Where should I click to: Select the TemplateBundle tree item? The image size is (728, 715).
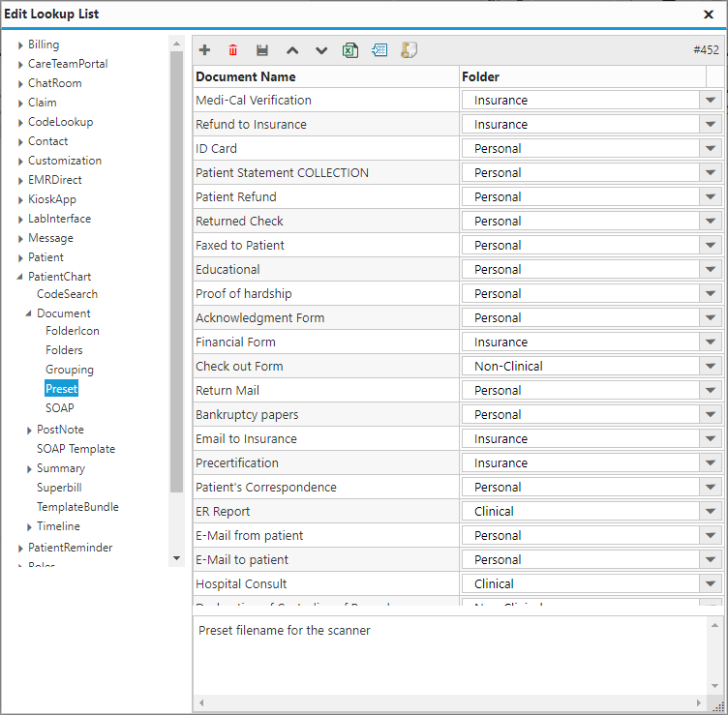coord(77,507)
